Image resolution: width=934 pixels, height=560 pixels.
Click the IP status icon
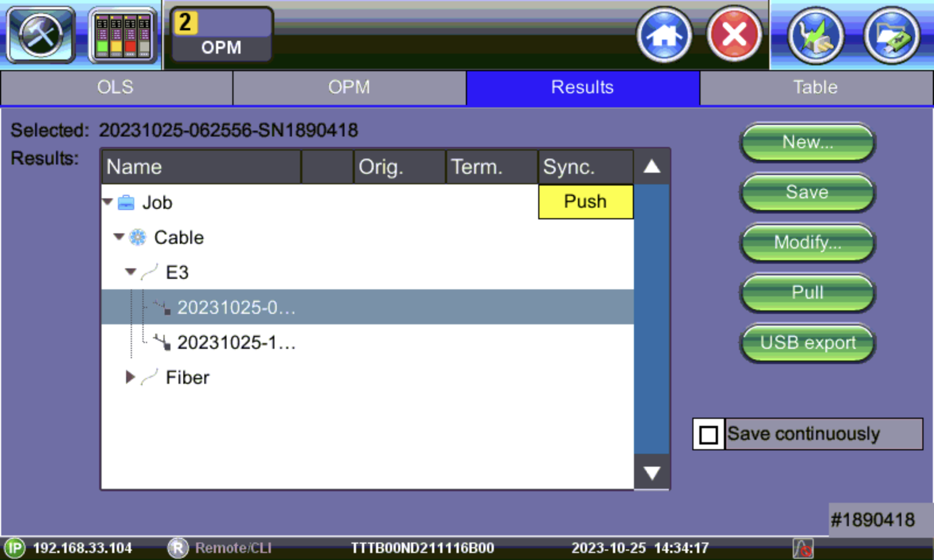pos(15,548)
